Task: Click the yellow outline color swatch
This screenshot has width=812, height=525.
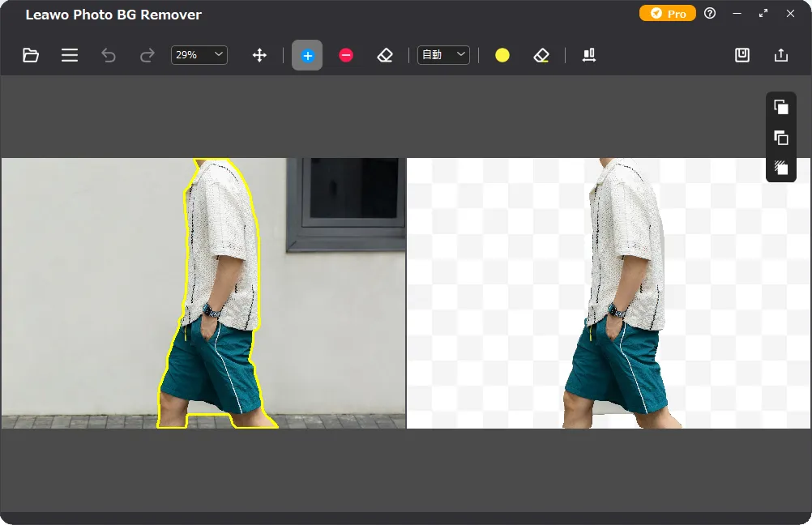Action: coord(502,55)
